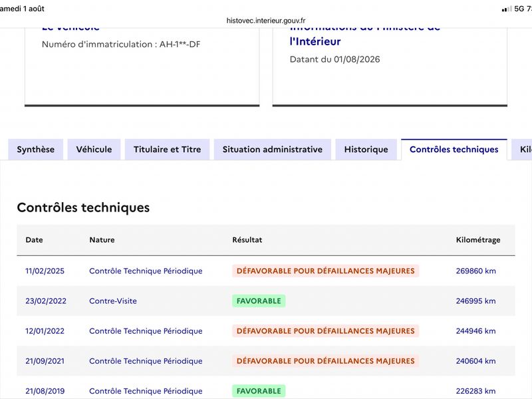The image size is (532, 399).
Task: Switch to the Véhicule tab
Action: (x=94, y=150)
